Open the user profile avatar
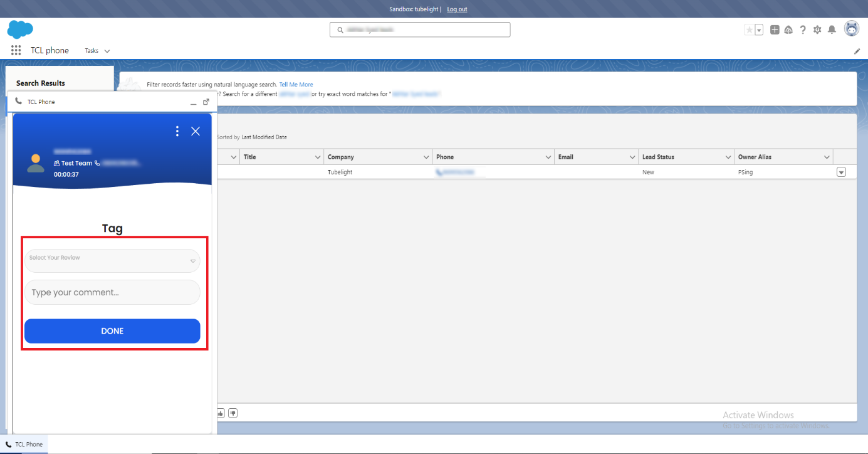 pos(852,29)
